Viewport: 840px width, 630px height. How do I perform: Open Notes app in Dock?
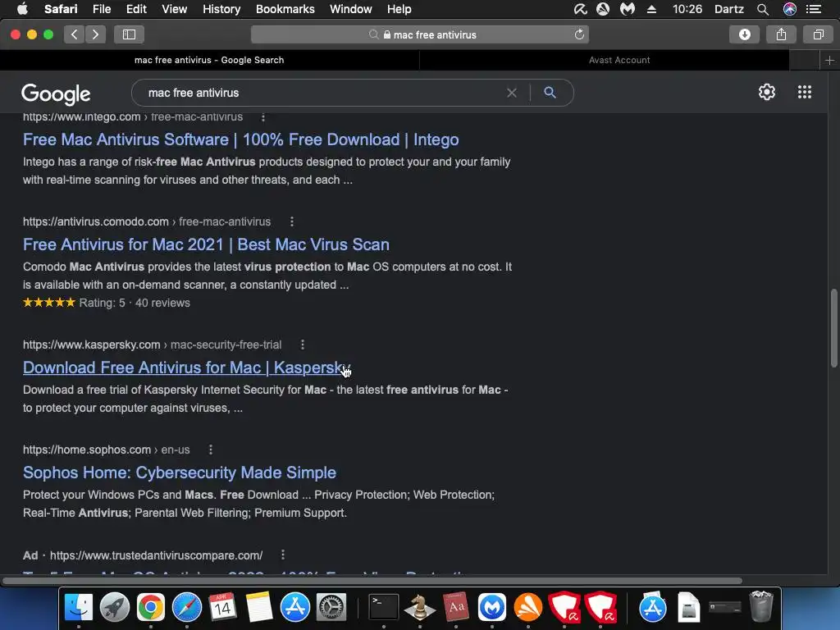(x=258, y=608)
